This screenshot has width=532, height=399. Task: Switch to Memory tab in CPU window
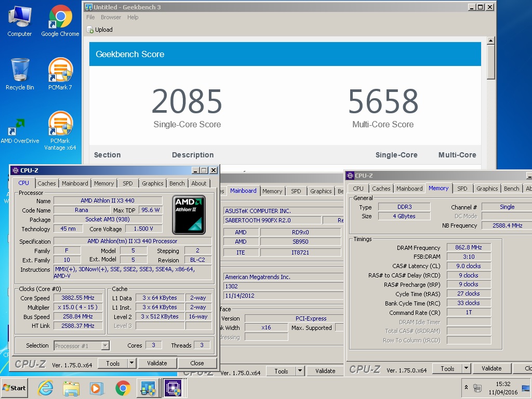pyautogui.click(x=104, y=183)
